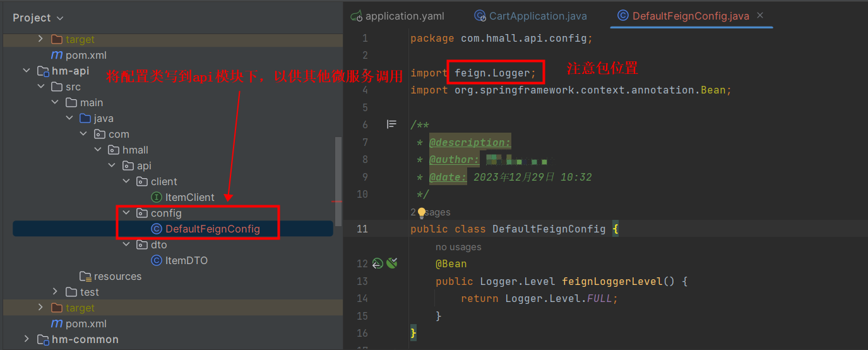
Task: Click the green checkmark Spring bean gutter icon
Action: pyautogui.click(x=392, y=263)
